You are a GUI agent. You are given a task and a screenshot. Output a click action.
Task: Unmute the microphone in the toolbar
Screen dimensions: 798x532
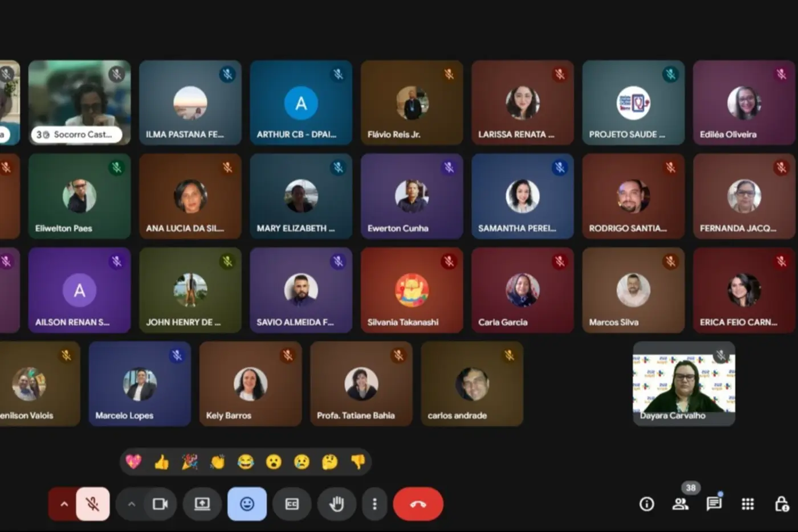92,504
